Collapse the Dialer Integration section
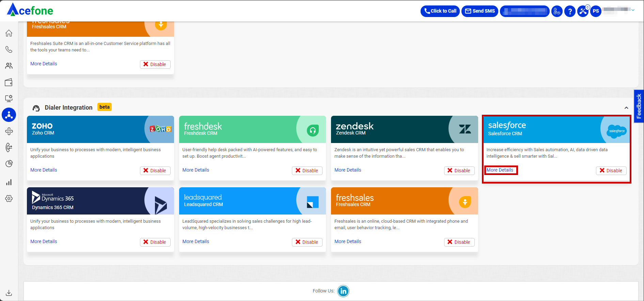Image resolution: width=644 pixels, height=301 pixels. [626, 108]
